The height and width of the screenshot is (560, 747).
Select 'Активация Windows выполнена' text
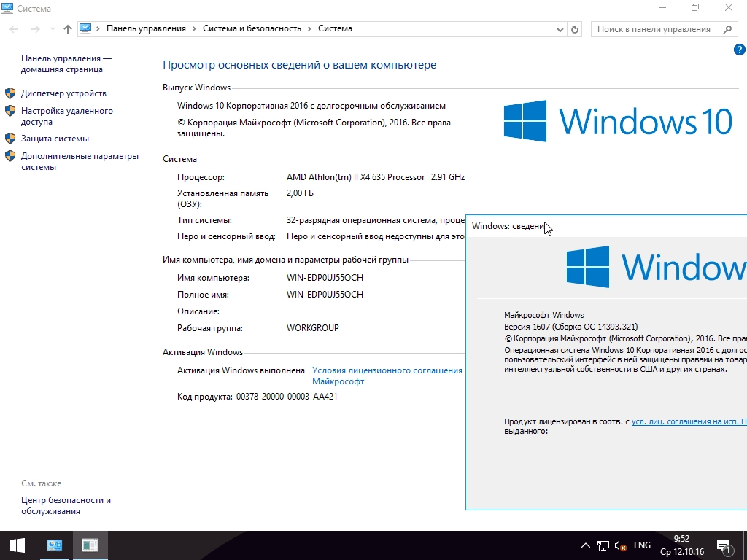point(241,370)
